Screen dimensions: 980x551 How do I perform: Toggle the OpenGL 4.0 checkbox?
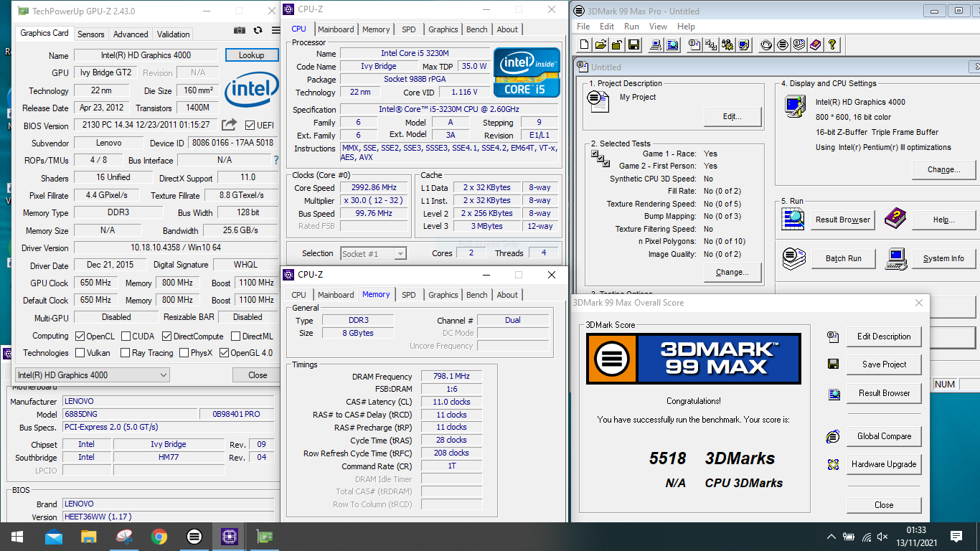pyautogui.click(x=224, y=352)
